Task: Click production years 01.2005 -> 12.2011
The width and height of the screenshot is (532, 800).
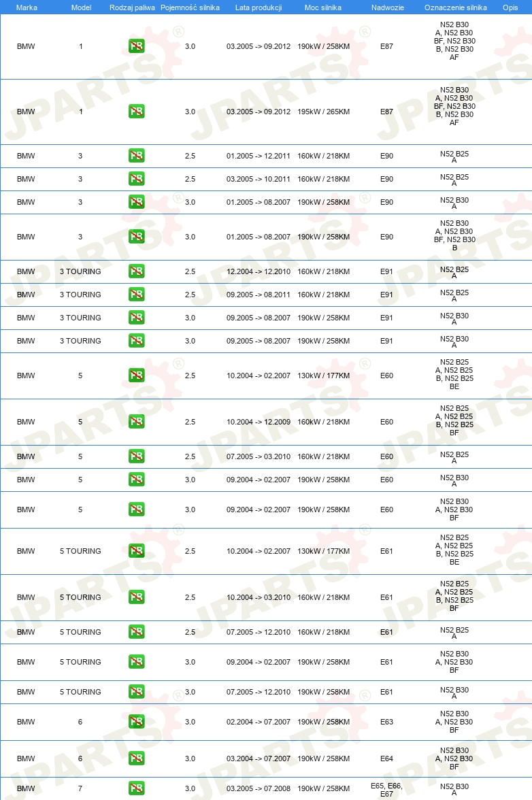Action: [259, 156]
